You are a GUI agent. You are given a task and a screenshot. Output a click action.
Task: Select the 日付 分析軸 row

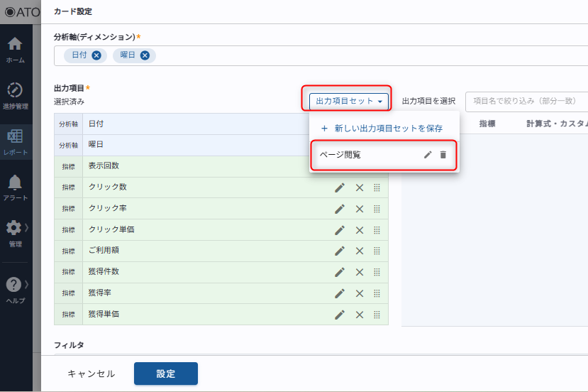tap(182, 124)
